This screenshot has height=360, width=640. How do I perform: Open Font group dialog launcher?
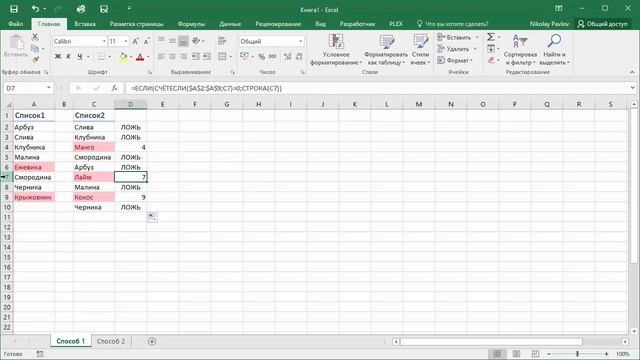[x=150, y=72]
